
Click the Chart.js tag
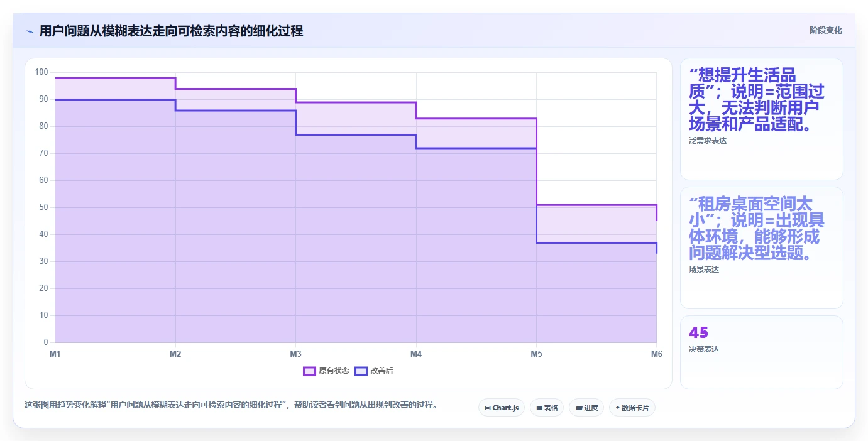pos(502,408)
